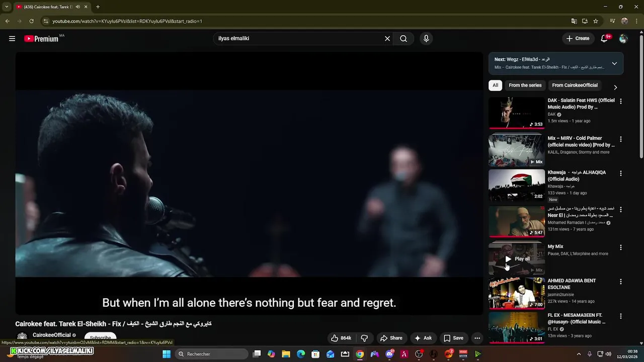Image resolution: width=644 pixels, height=362 pixels.
Task: Like the Cairokee video (864k)
Action: tap(341, 338)
